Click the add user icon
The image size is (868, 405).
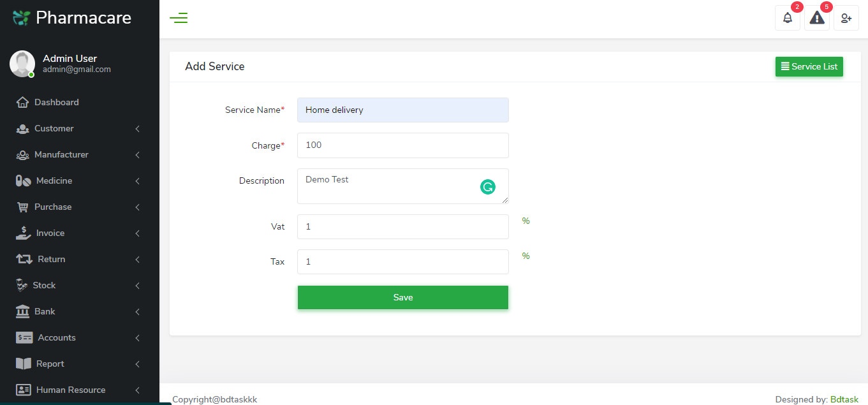846,18
